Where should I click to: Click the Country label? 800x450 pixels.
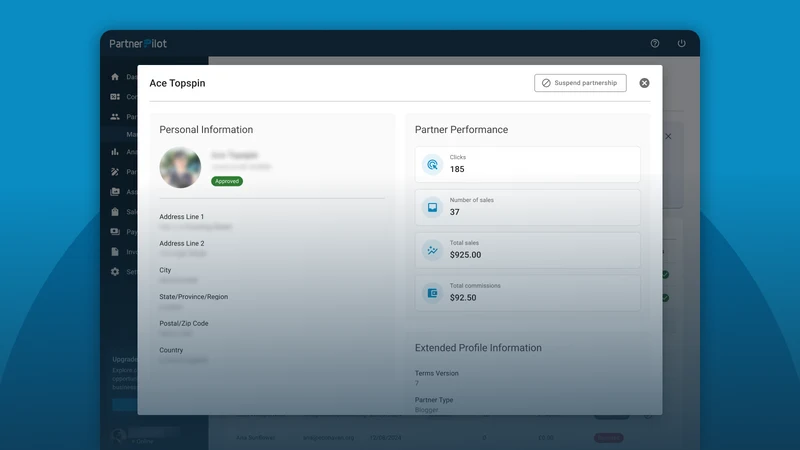[x=171, y=350]
